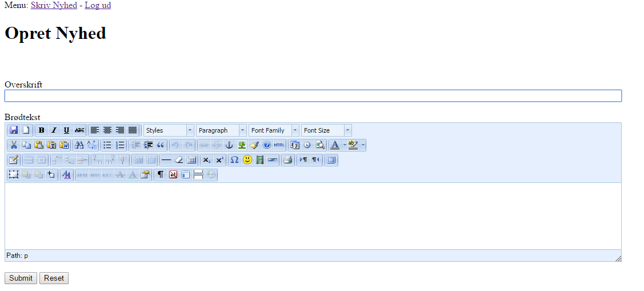Screen dimensions: 644x291
Task: Open Find with the binoculars icon
Action: (79, 145)
